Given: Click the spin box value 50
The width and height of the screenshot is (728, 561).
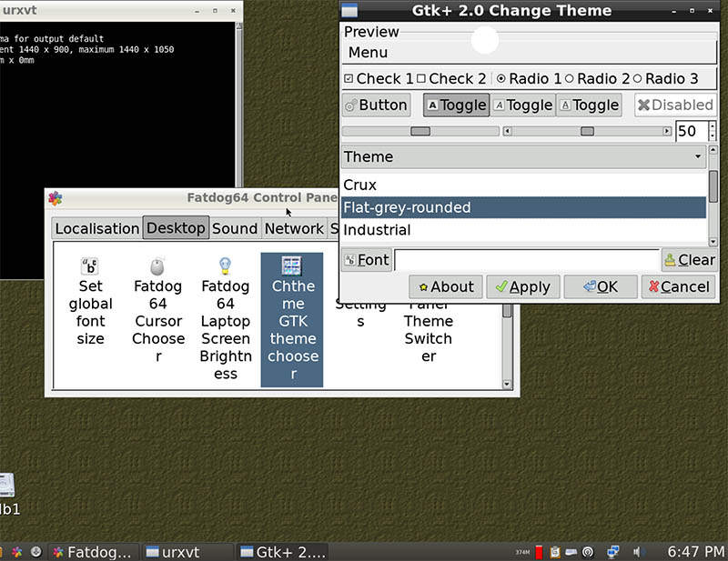Looking at the screenshot, I should coord(692,131).
